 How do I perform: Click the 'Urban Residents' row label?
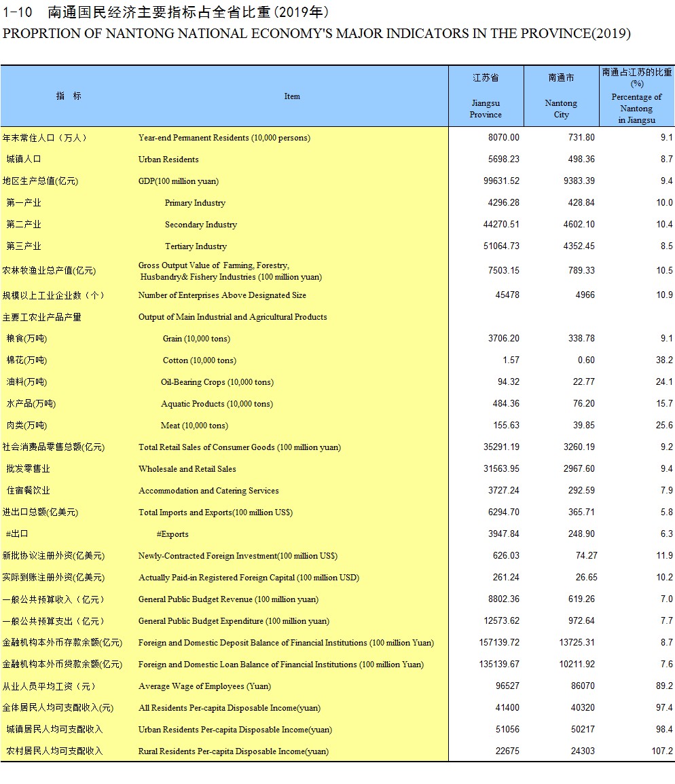point(168,160)
